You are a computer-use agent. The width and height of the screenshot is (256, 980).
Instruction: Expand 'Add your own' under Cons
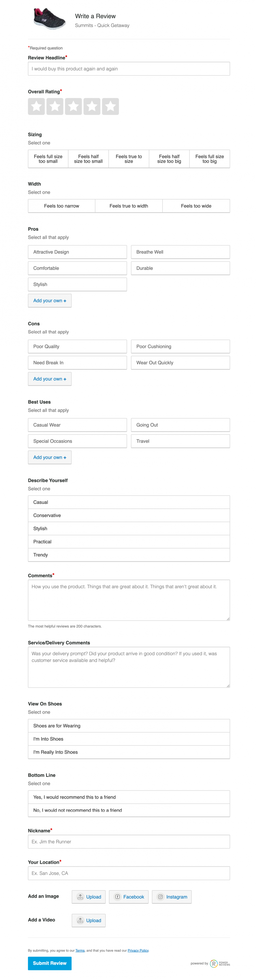click(x=50, y=379)
